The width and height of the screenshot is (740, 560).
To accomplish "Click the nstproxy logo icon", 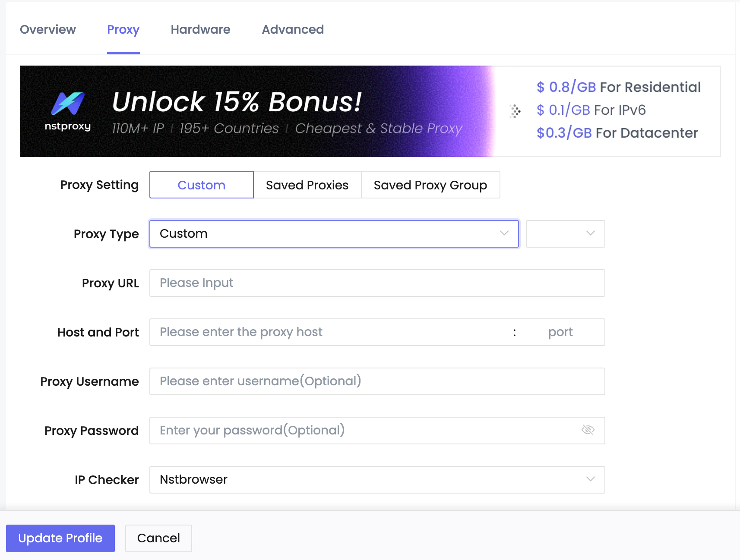I will tap(68, 104).
